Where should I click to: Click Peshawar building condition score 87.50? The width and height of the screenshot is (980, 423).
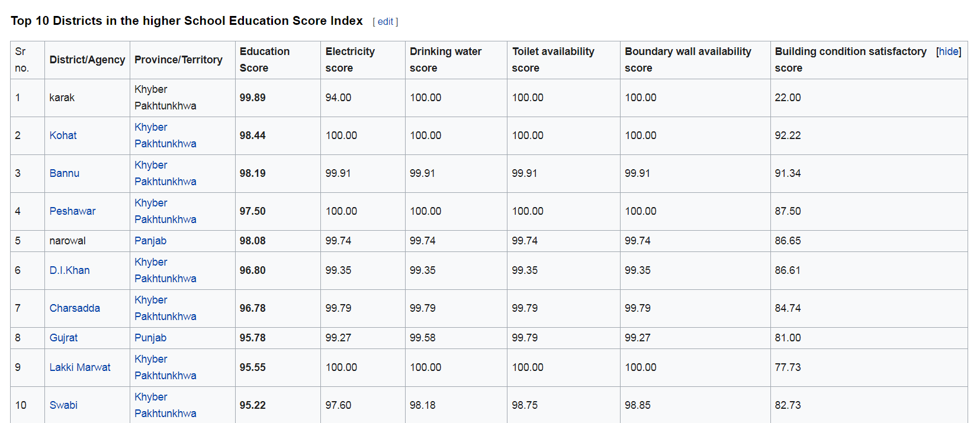(788, 211)
